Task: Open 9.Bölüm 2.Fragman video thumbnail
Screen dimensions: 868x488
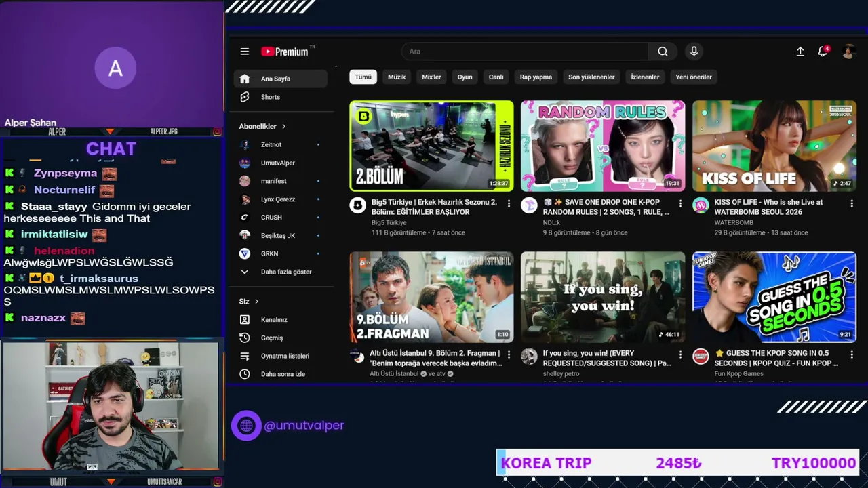Action: (x=431, y=297)
